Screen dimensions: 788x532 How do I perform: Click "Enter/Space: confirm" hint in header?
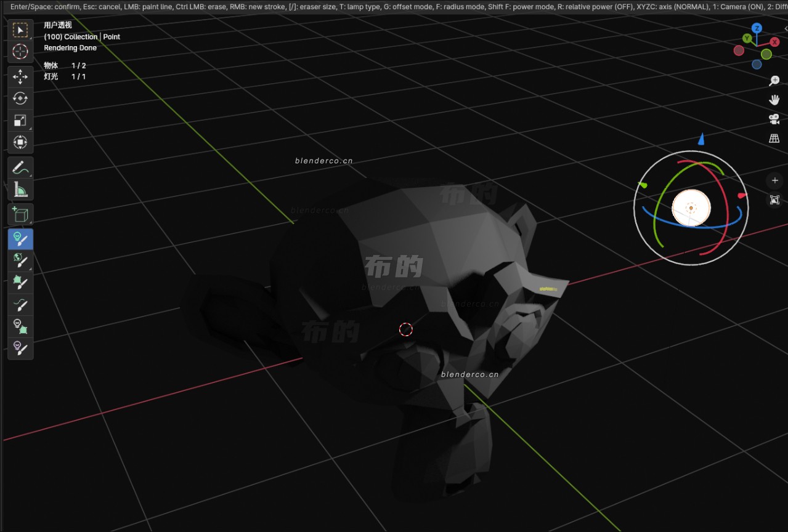tap(45, 6)
